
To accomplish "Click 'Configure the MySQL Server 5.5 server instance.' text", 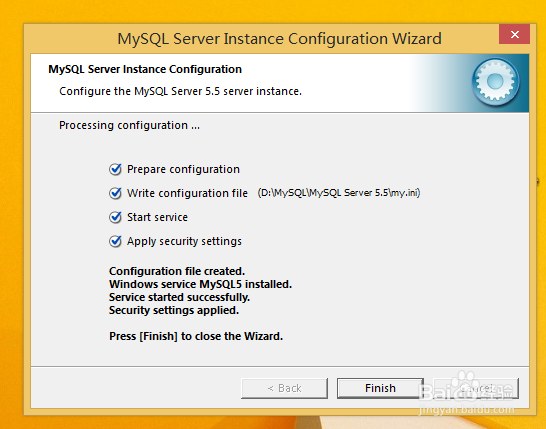I will [180, 91].
